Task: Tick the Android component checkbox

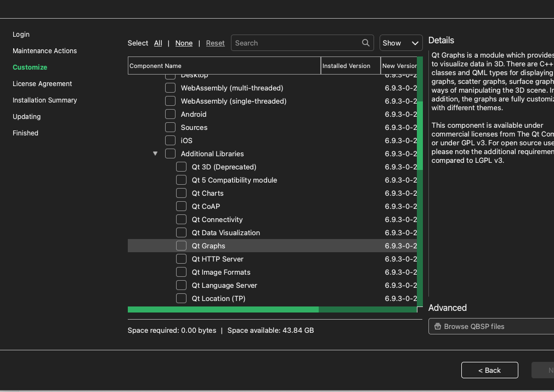Action: click(x=171, y=114)
